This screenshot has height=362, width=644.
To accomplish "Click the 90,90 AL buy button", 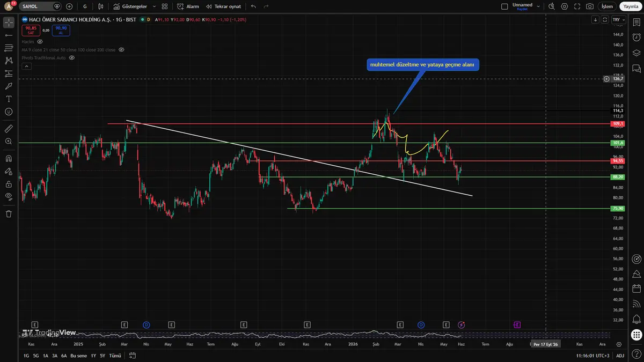I will pyautogui.click(x=61, y=30).
